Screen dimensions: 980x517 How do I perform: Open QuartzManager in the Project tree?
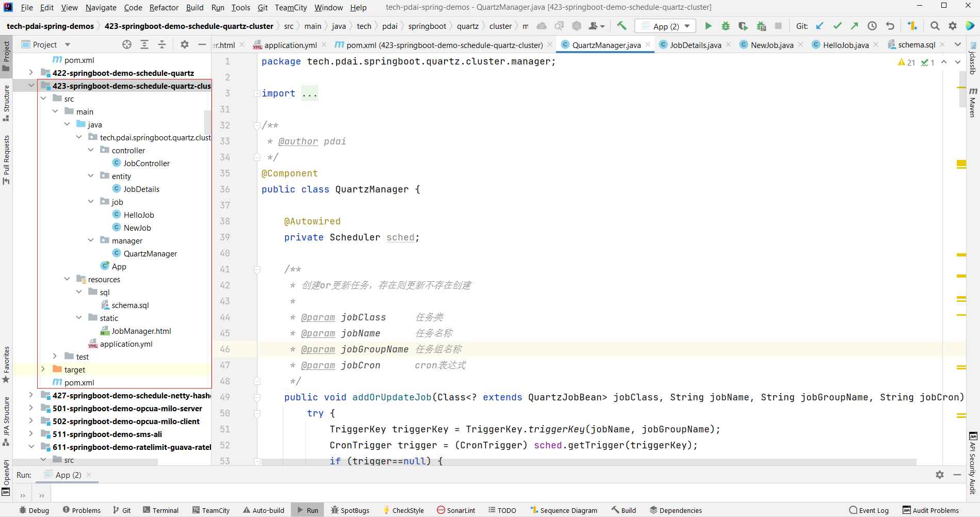coord(150,253)
